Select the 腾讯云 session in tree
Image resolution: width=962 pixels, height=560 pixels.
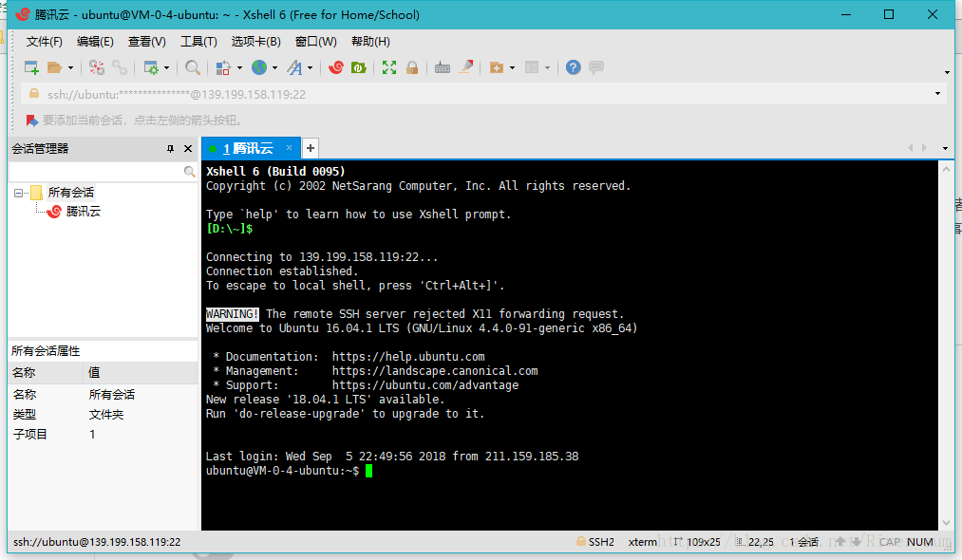[x=84, y=212]
